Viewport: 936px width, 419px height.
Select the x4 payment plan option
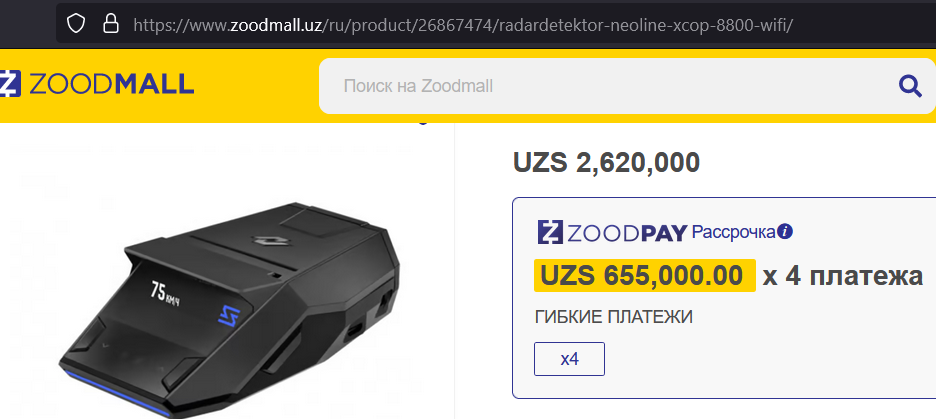click(569, 359)
